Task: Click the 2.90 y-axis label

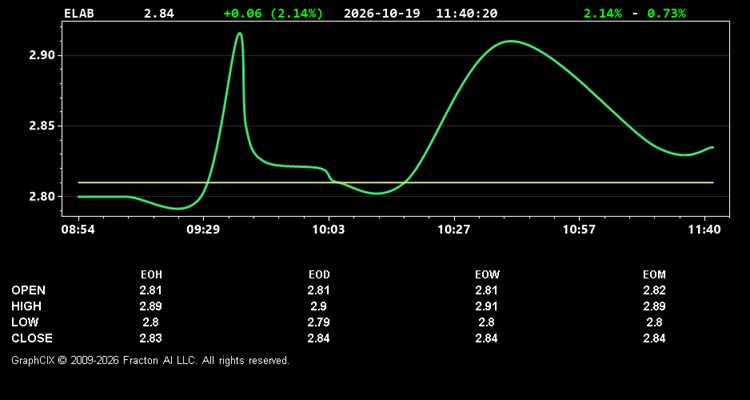Action: tap(42, 56)
